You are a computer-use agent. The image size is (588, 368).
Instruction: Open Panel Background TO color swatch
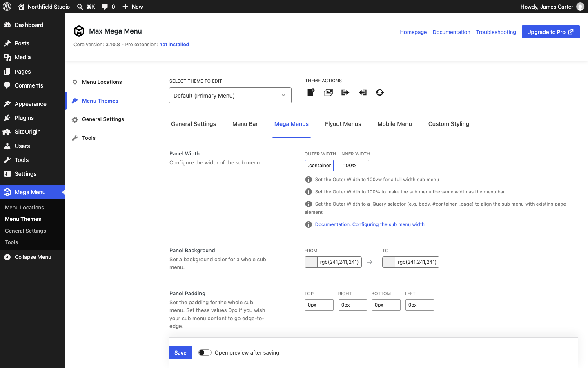click(389, 262)
